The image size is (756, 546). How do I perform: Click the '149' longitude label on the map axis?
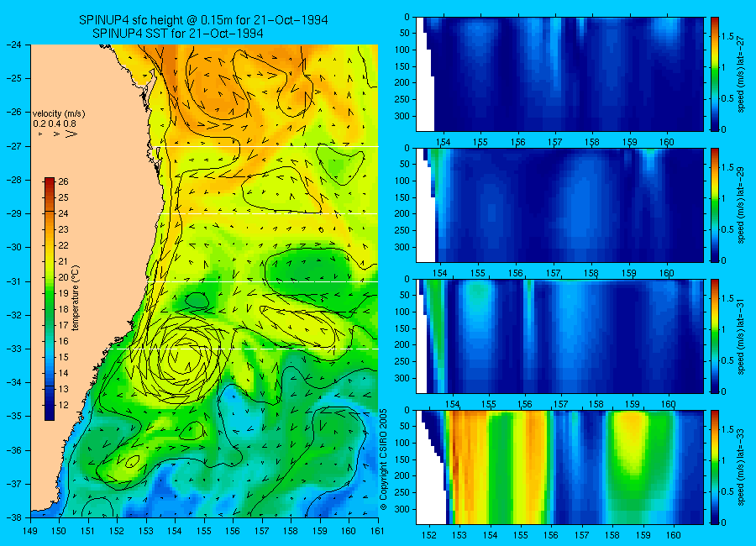click(x=30, y=531)
